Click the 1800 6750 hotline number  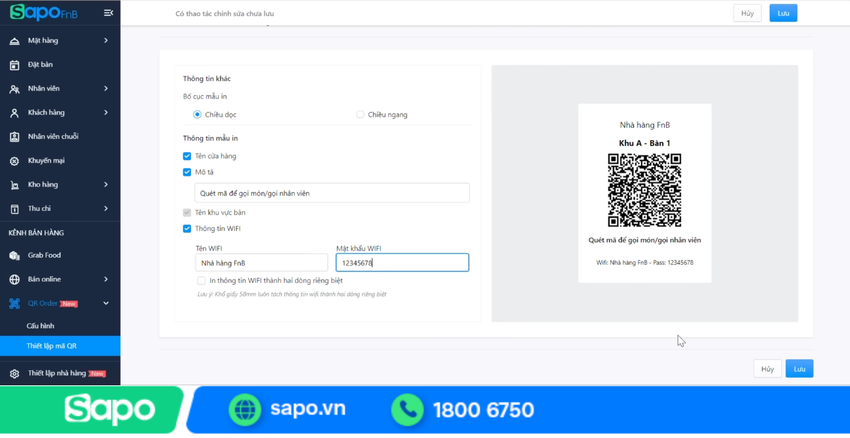tap(484, 410)
